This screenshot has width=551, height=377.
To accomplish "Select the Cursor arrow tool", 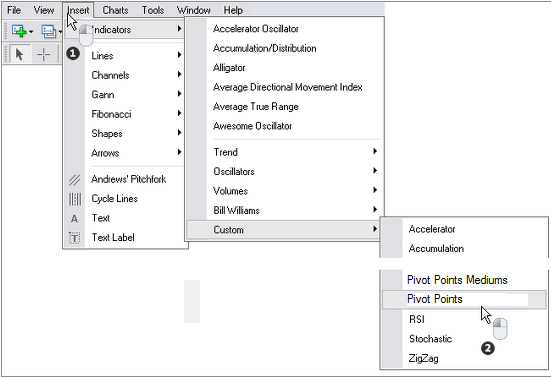I will click(20, 54).
